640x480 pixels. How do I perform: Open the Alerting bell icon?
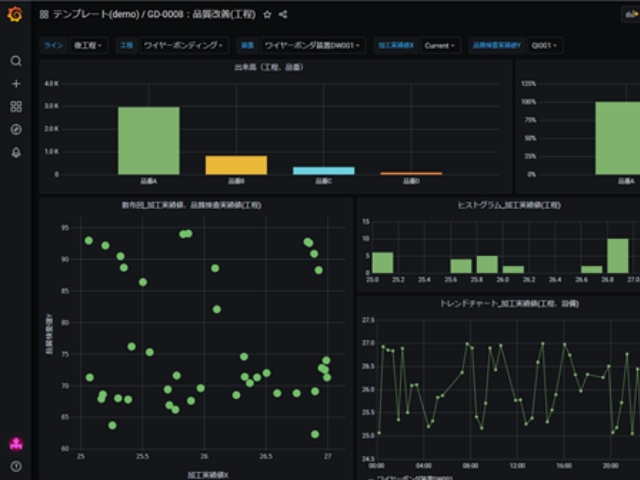15,153
